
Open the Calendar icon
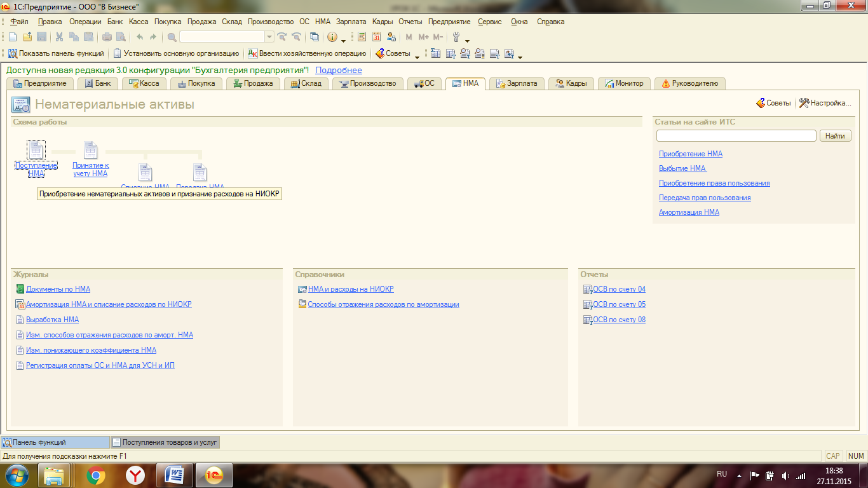[x=377, y=37]
